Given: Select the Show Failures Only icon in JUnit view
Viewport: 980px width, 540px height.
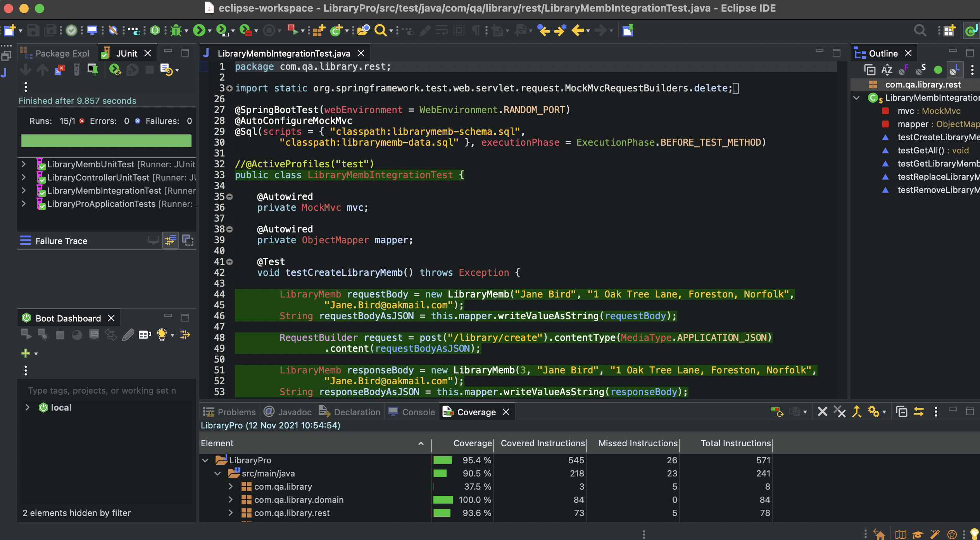Looking at the screenshot, I should tap(59, 70).
